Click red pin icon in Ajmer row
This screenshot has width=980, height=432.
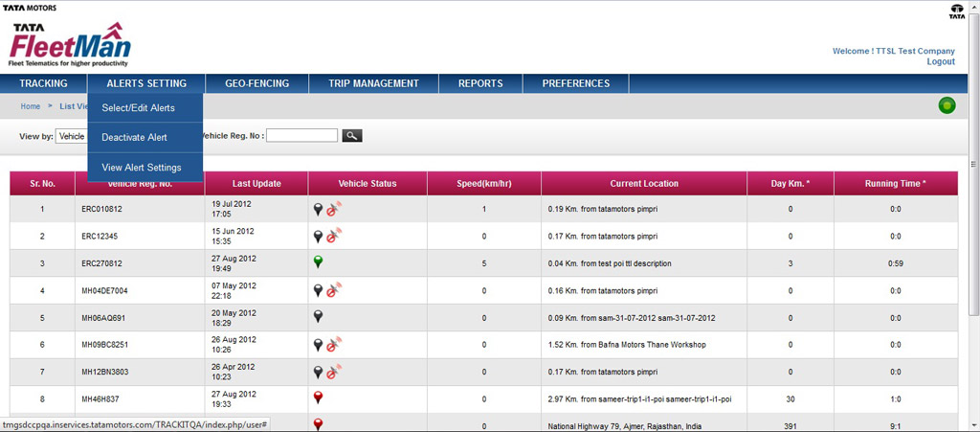tap(318, 424)
